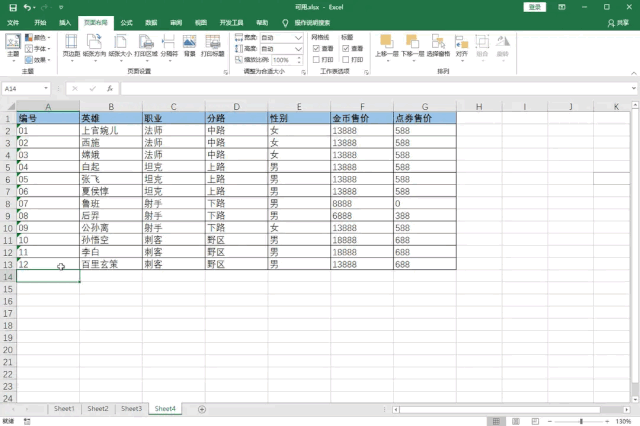Check headings 打印 (Print) checkbox

(x=346, y=60)
